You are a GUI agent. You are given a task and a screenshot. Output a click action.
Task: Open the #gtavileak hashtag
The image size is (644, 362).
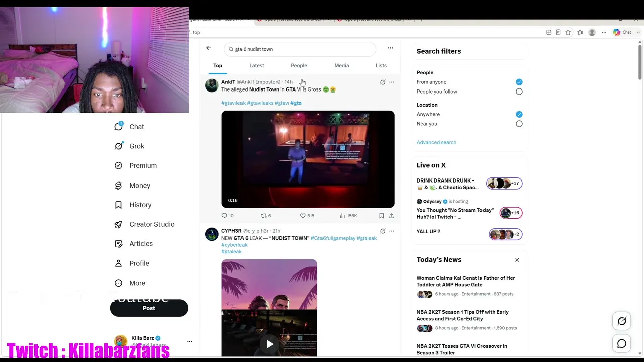tap(233, 103)
